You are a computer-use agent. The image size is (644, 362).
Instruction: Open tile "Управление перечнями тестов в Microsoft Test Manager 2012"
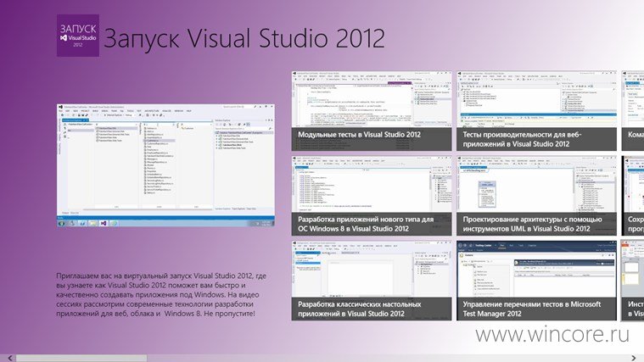point(536,281)
